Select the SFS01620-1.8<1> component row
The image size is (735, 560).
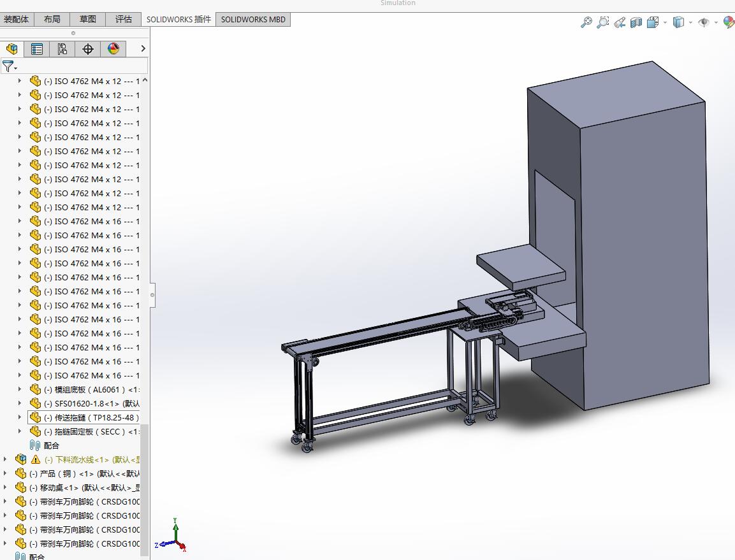(x=84, y=403)
